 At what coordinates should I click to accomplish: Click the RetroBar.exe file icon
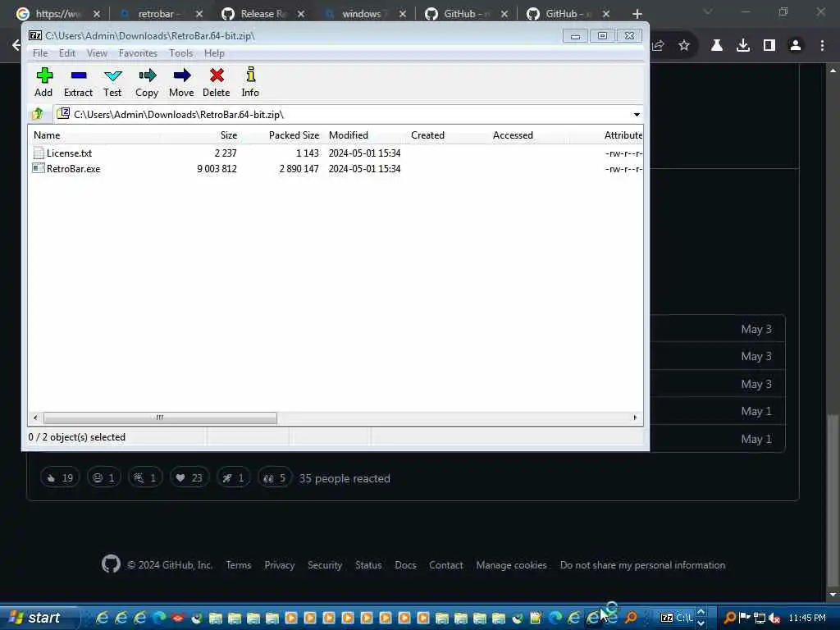coord(39,169)
